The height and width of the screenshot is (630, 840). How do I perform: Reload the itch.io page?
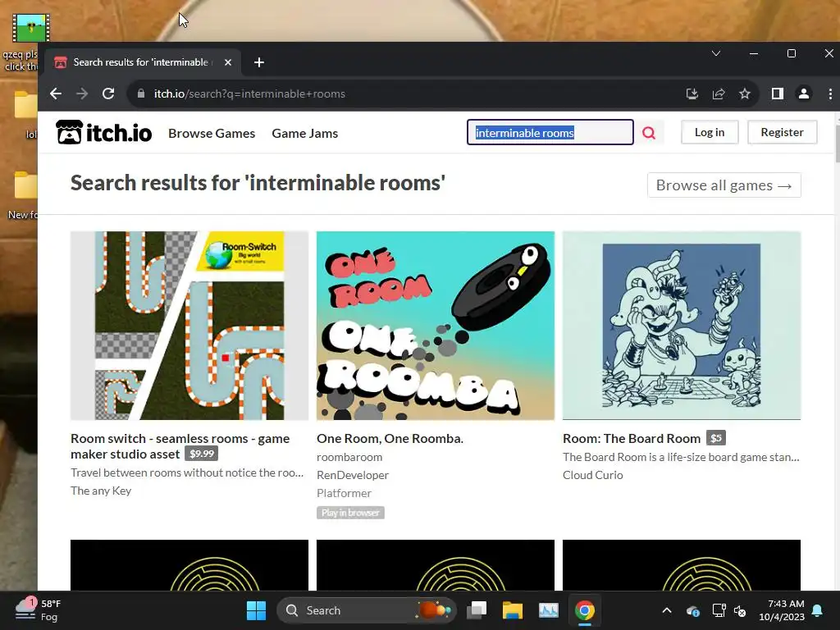pos(108,94)
